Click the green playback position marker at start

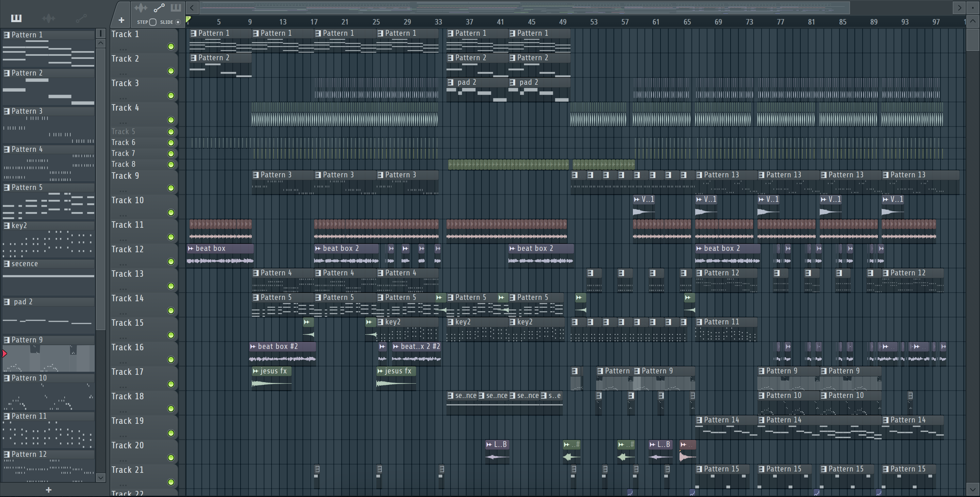[x=188, y=20]
